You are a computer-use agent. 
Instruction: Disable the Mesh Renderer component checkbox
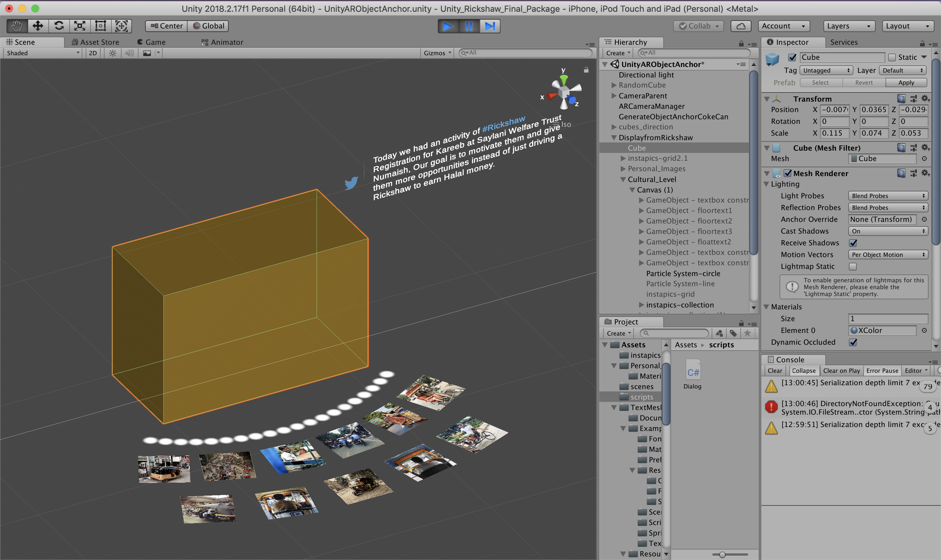point(788,173)
